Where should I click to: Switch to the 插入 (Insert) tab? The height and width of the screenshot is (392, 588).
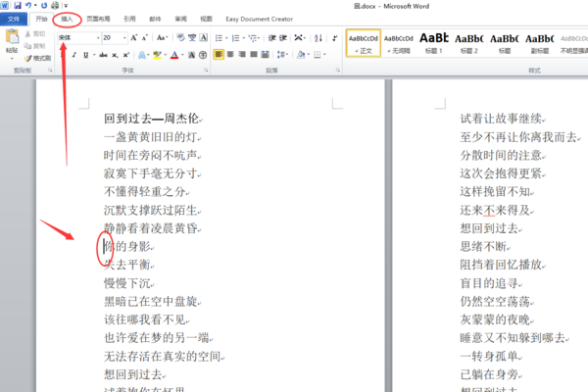(x=67, y=19)
